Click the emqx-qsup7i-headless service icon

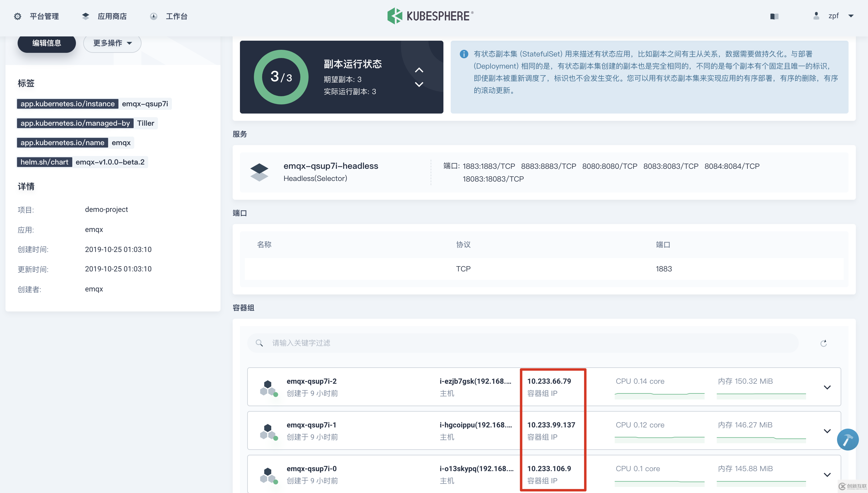(x=259, y=172)
